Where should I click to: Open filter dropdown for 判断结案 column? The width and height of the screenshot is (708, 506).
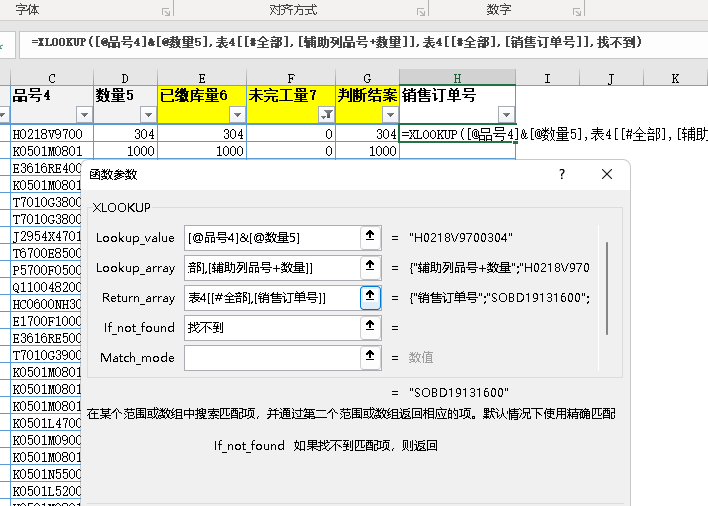pyautogui.click(x=390, y=115)
